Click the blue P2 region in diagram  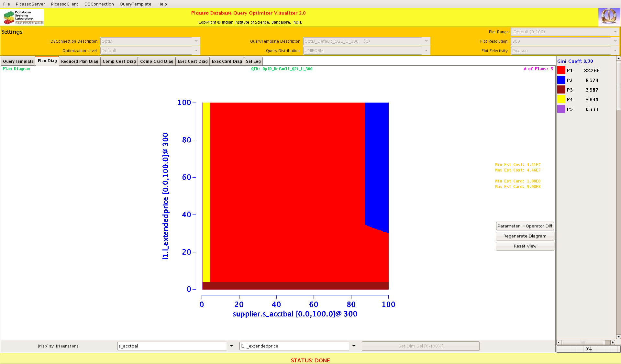pyautogui.click(x=376, y=162)
